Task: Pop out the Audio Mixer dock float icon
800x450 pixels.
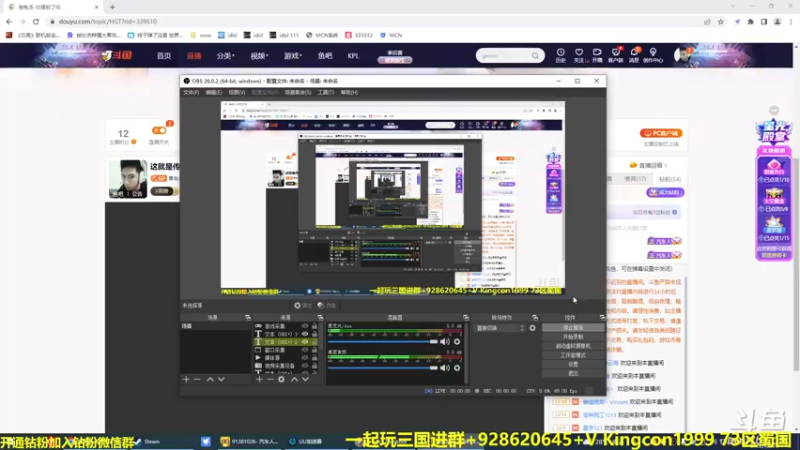Action: coord(465,317)
